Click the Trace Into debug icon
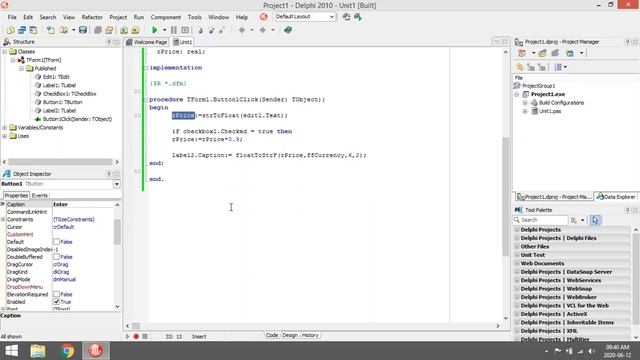Screen dimensions: 640x360 coord(200,30)
